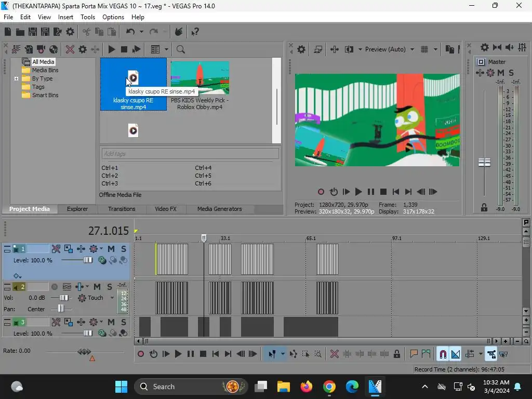
Task: Arm audio track 2 for record
Action: coord(54,287)
